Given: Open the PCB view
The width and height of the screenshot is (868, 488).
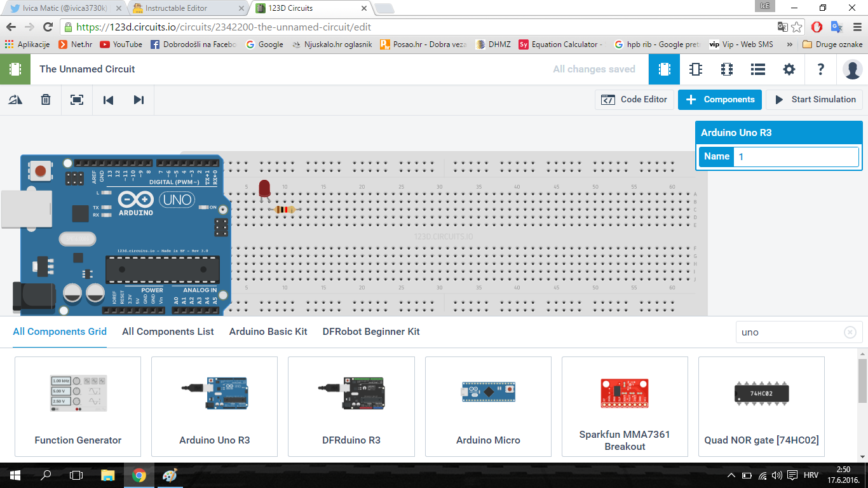Looking at the screenshot, I should tap(726, 69).
